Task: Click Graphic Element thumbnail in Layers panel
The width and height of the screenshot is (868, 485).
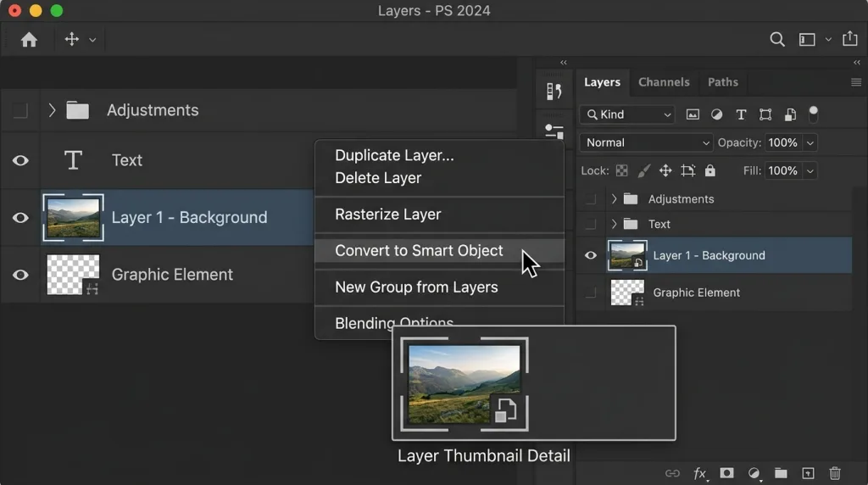Action: 627,293
